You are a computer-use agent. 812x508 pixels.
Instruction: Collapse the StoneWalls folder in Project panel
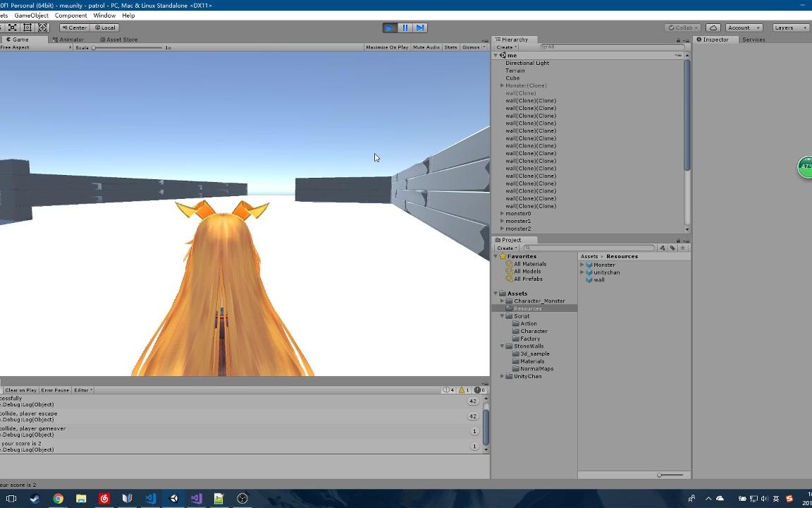coord(501,346)
